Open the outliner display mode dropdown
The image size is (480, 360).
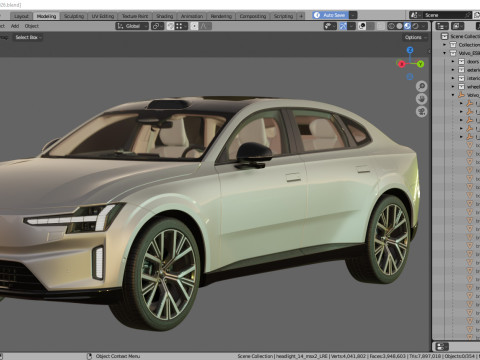(x=457, y=26)
